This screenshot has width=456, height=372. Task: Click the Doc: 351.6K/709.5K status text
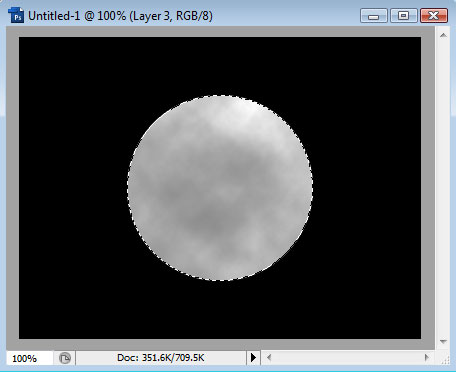pos(161,358)
